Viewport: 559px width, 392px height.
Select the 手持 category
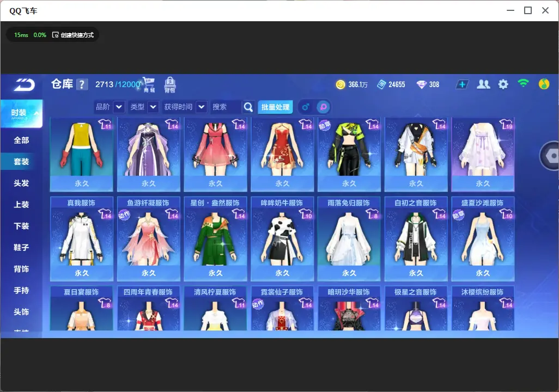click(x=21, y=290)
